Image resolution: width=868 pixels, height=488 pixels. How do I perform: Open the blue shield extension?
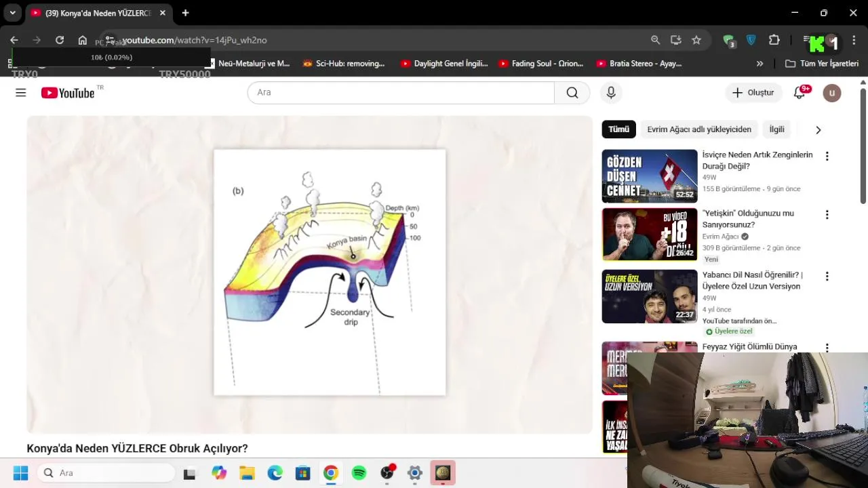pos(751,40)
